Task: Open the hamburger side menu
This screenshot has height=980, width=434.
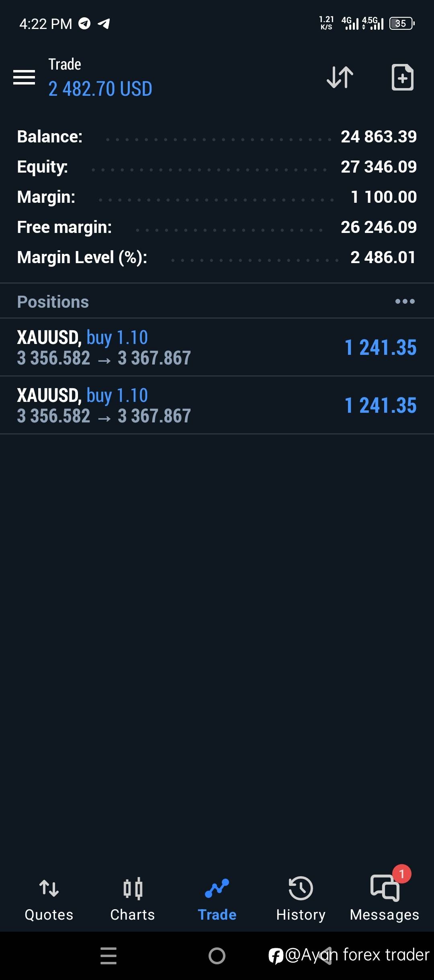Action: [x=24, y=77]
